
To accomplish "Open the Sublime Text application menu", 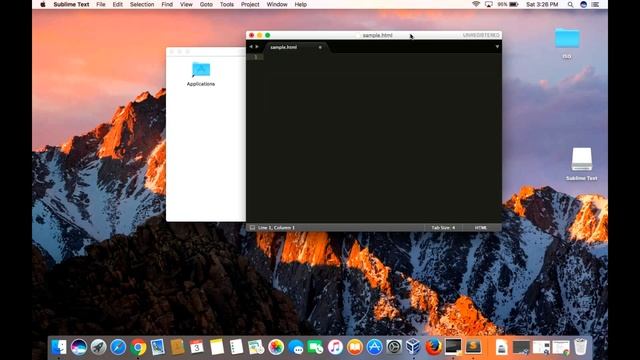I will tap(71, 4).
